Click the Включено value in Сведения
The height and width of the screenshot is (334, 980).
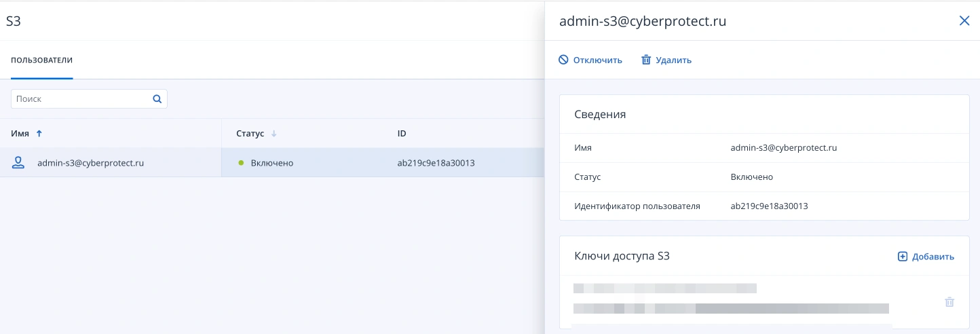[752, 177]
